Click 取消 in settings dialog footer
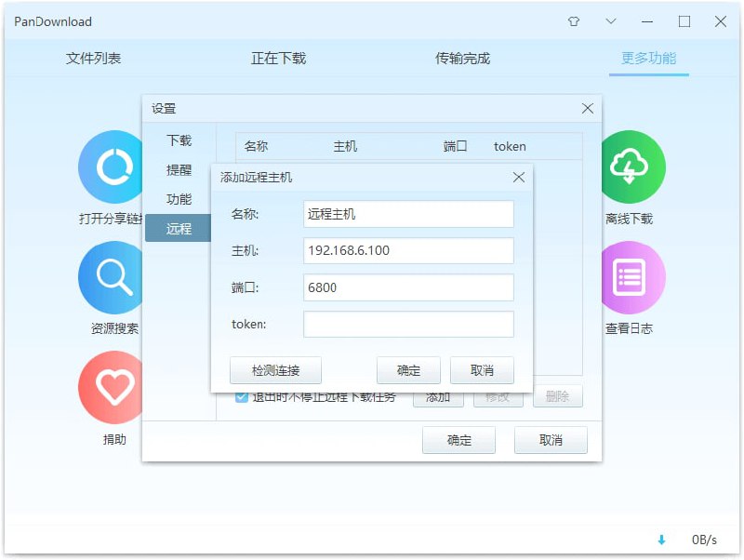Image resolution: width=744 pixels, height=560 pixels. click(x=551, y=440)
